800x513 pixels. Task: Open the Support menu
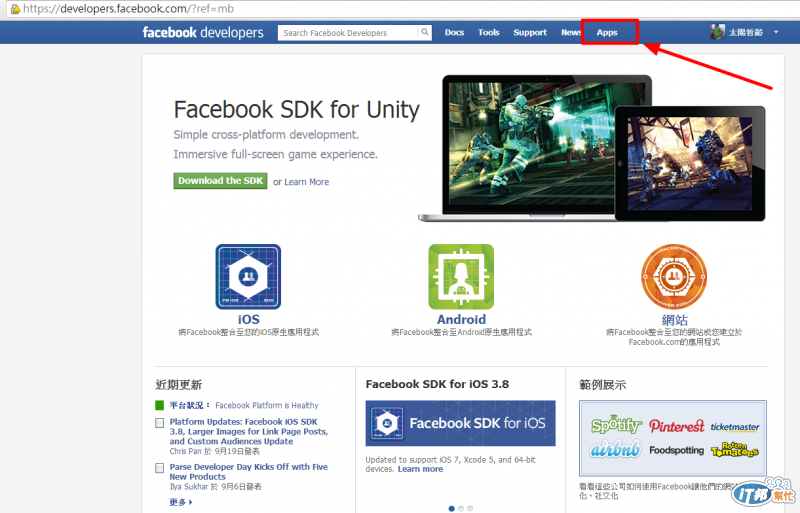point(530,33)
